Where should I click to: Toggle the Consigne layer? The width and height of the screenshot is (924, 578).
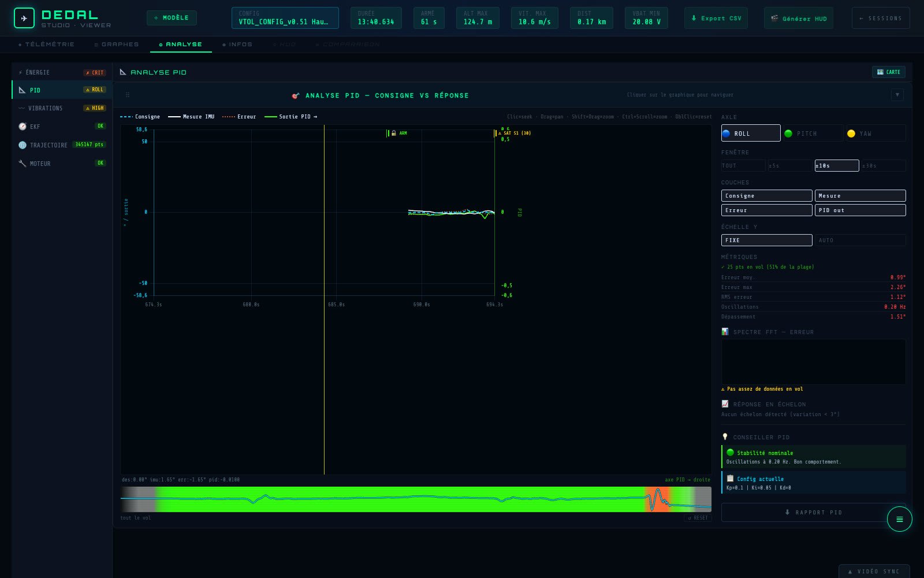(x=766, y=196)
